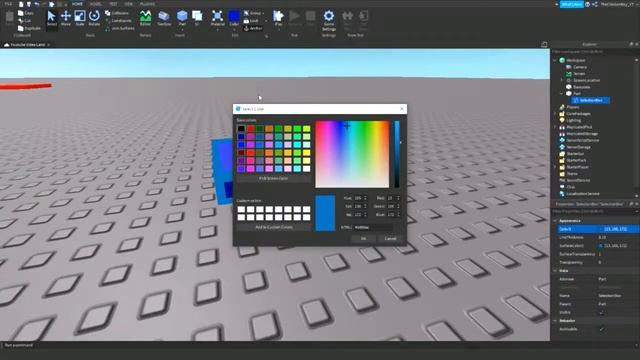Select the place document tab
The height and width of the screenshot is (360, 640).
pos(27,44)
